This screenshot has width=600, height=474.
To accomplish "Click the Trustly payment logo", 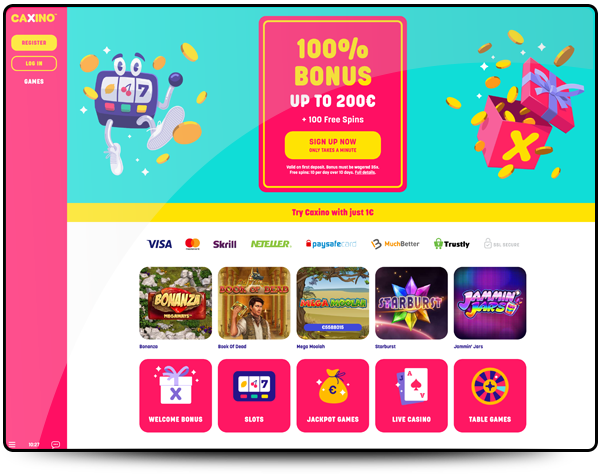I will 452,244.
